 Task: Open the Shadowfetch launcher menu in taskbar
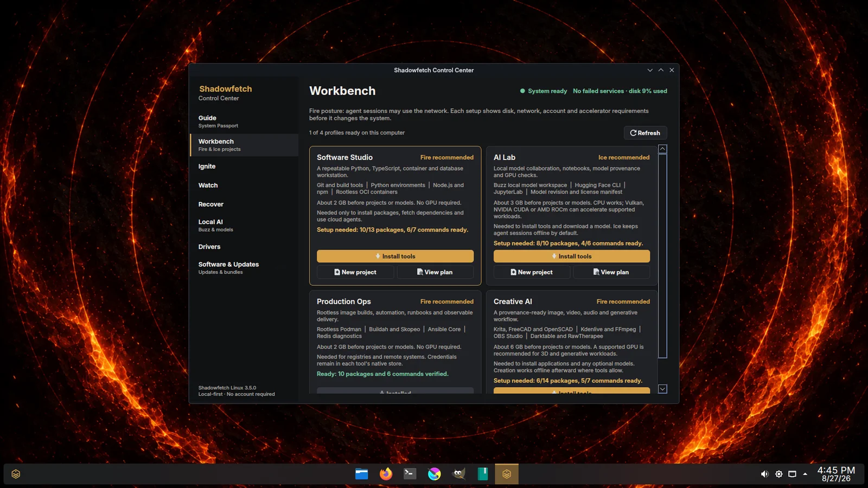point(16,474)
